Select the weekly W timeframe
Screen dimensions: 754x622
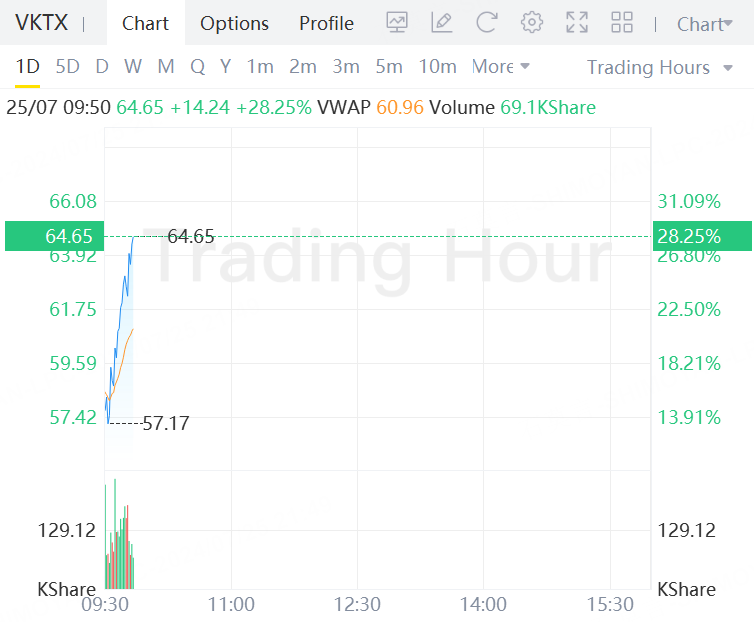click(x=133, y=67)
